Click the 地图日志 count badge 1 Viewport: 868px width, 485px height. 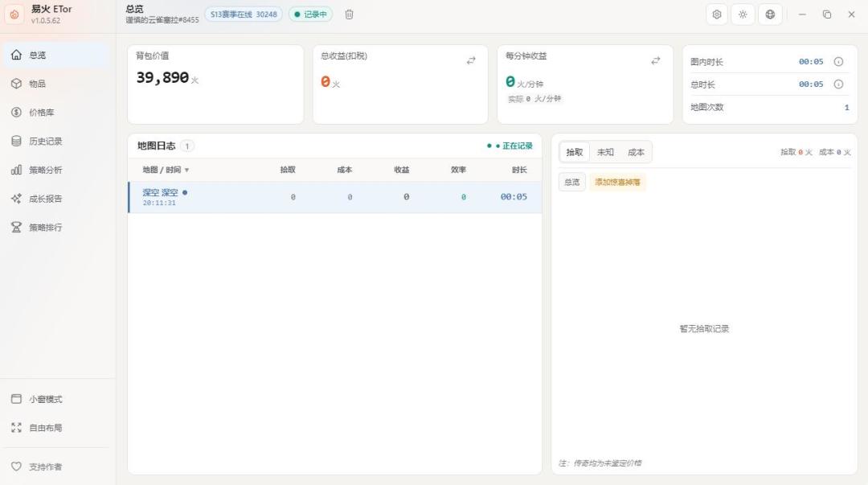(187, 146)
